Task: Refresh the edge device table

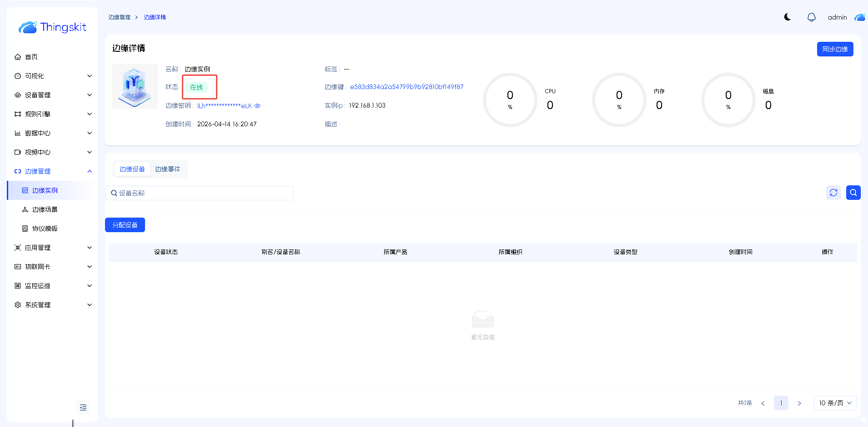Action: (x=833, y=193)
